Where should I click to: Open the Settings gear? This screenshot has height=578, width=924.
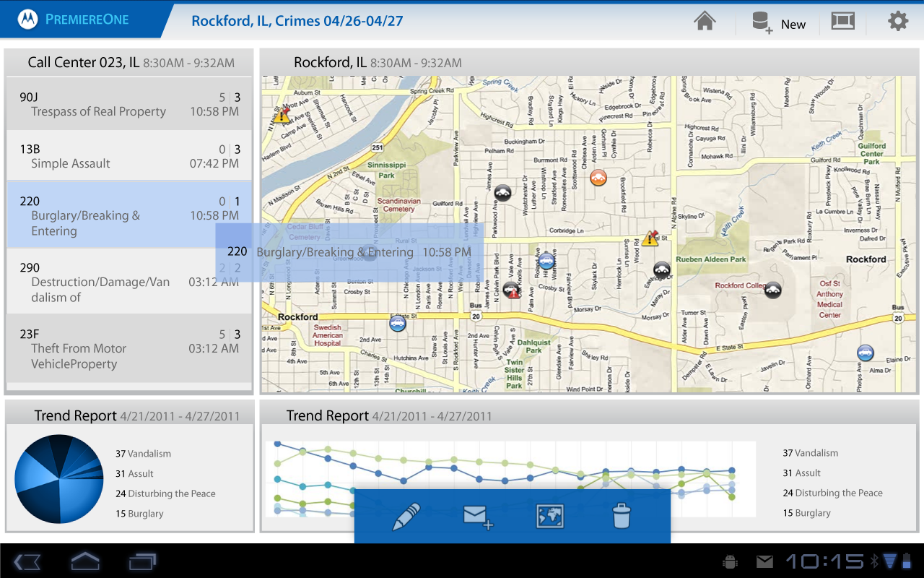coord(898,21)
